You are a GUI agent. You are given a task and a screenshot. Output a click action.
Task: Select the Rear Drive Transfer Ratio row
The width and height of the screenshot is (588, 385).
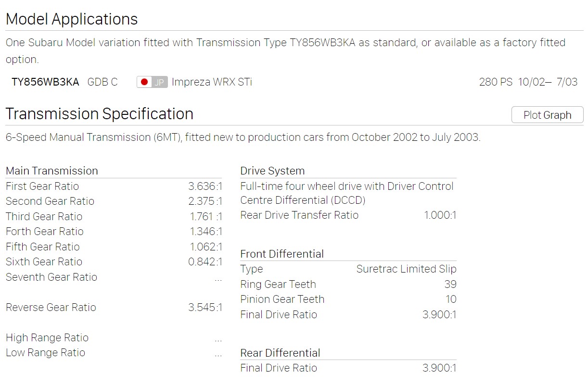pos(348,215)
